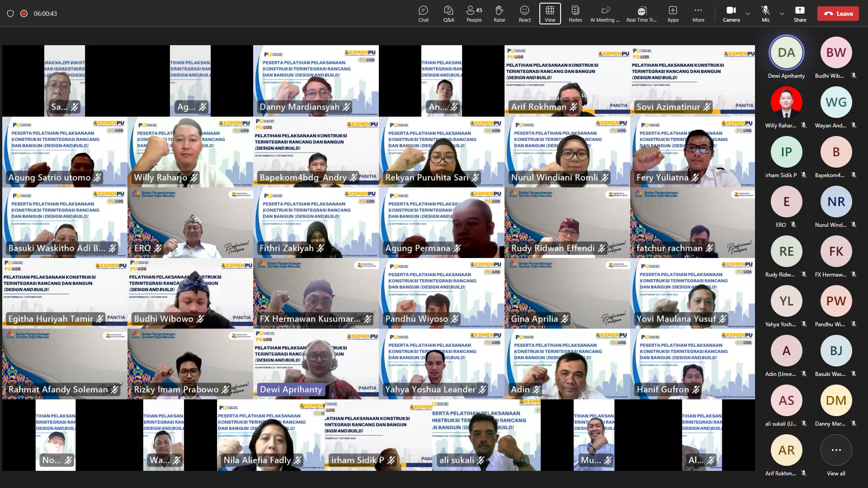Viewport: 868px width, 488px height.
Task: Open the Q&A panel
Action: click(448, 14)
